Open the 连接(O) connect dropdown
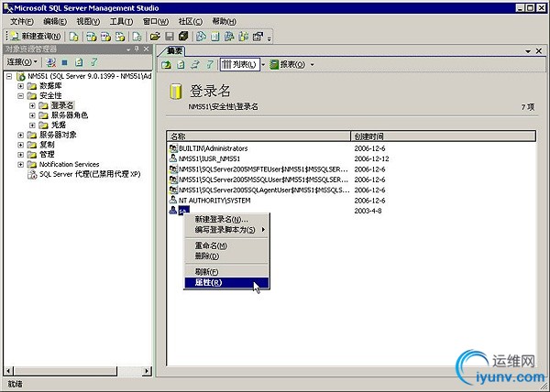The image size is (550, 392). tap(22, 62)
